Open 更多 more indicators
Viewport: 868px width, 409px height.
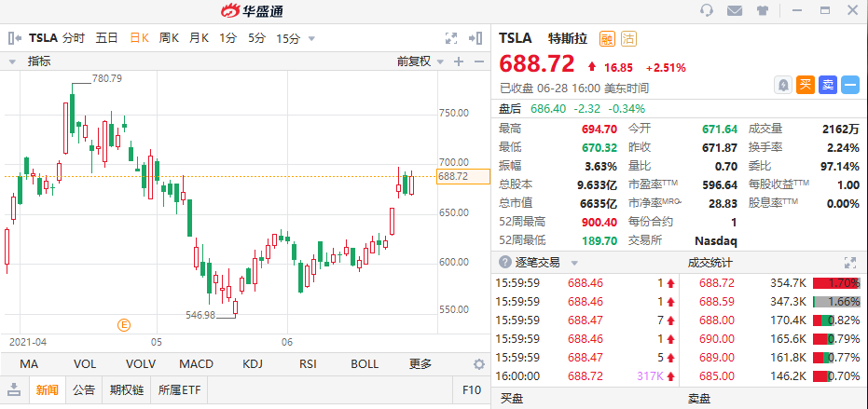pyautogui.click(x=420, y=364)
